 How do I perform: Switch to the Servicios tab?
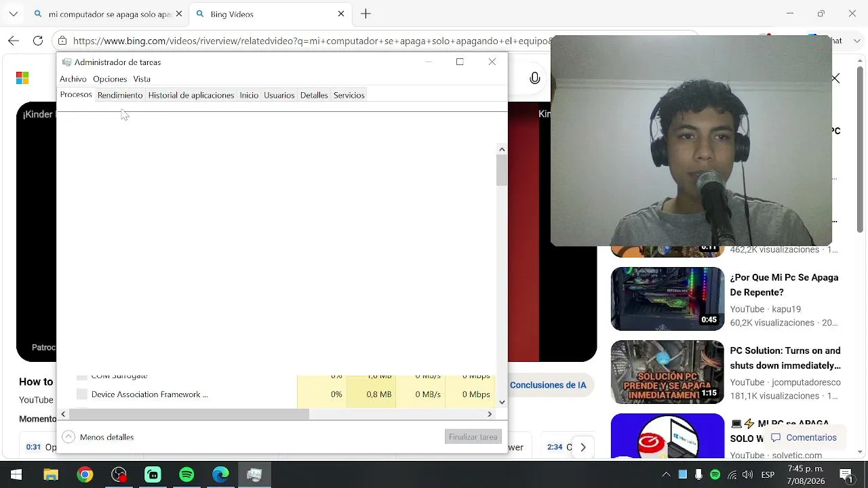[x=349, y=96]
